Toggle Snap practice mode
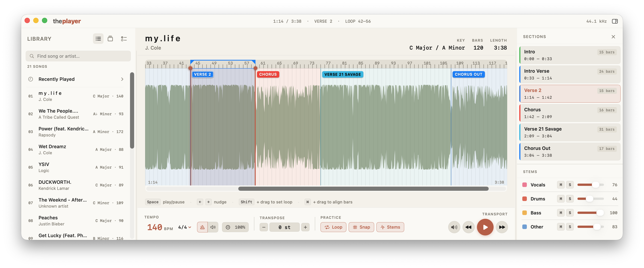Screen dimensions: 644x268 (x=361, y=227)
